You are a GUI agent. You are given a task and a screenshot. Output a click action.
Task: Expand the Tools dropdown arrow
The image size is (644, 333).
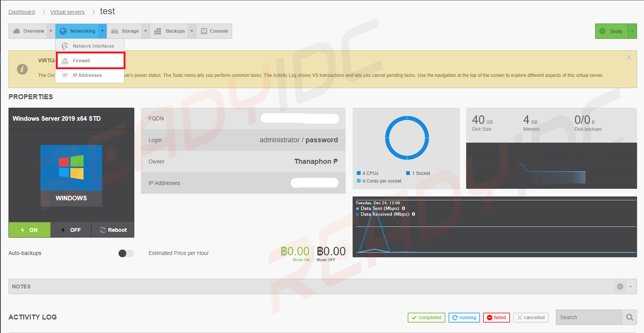[632, 32]
